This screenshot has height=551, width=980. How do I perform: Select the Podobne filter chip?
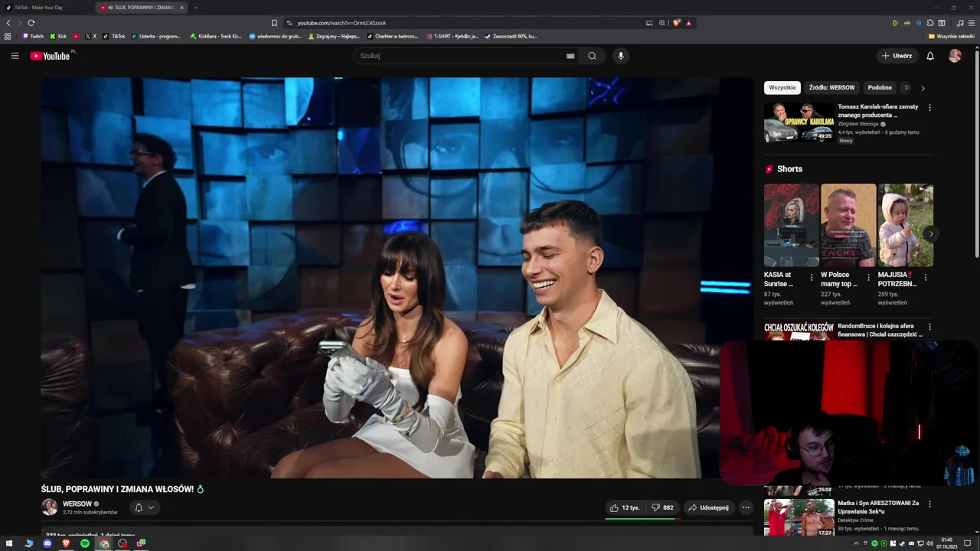880,88
